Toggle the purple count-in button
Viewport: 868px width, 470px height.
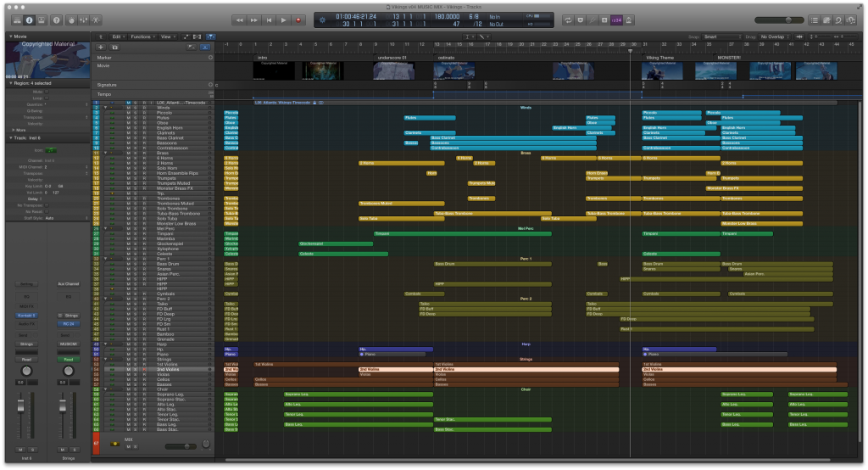pos(615,19)
